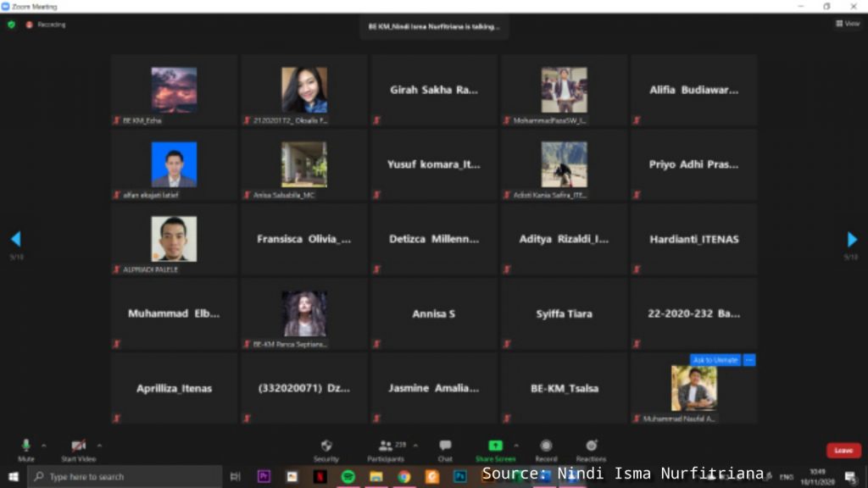The width and height of the screenshot is (868, 488).
Task: Click the Windows search box
Action: [x=125, y=477]
